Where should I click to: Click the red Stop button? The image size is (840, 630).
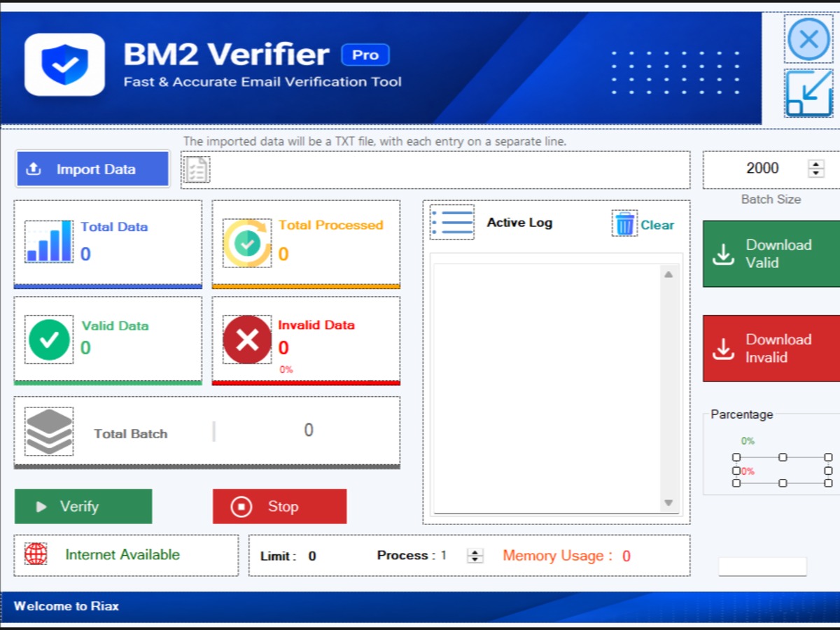[x=279, y=506]
